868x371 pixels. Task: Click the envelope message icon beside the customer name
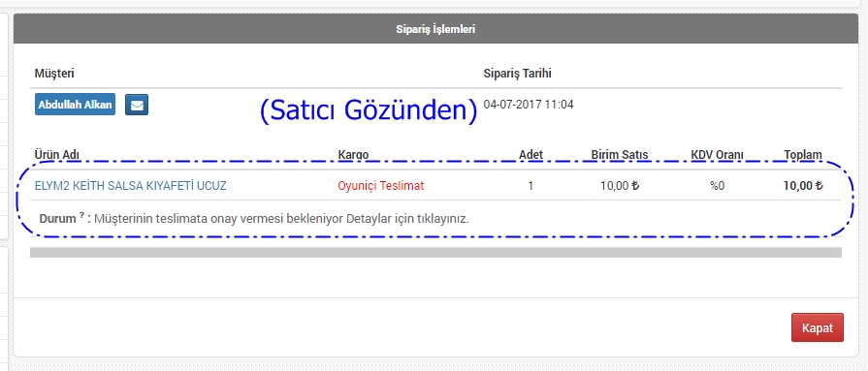(136, 105)
